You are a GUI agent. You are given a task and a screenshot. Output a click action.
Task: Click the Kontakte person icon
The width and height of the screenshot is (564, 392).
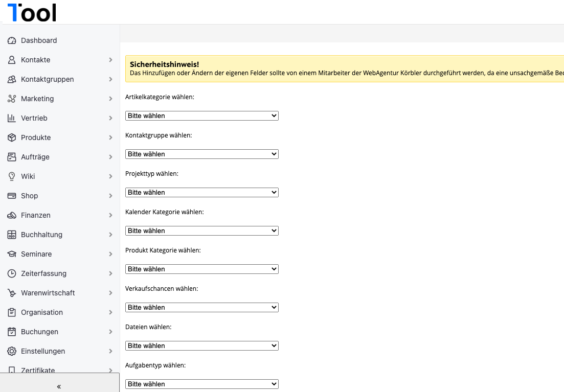pyautogui.click(x=12, y=60)
